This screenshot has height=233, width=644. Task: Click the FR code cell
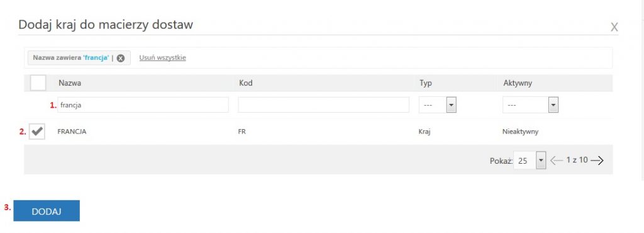[242, 132]
